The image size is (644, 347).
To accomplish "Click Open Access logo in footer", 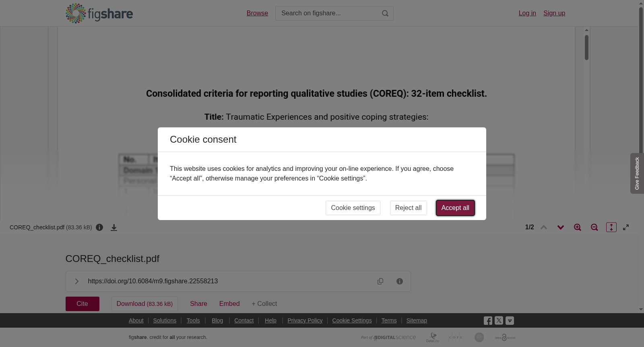I will 505,337.
